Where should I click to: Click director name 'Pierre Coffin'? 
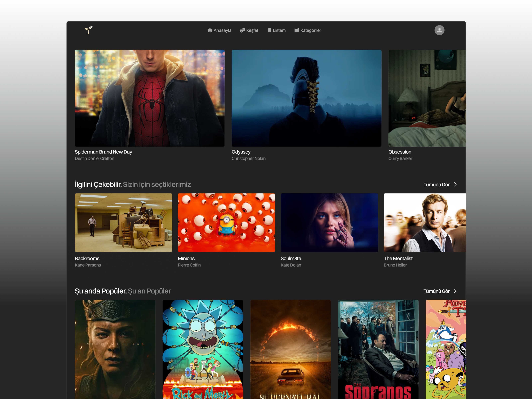[x=189, y=265]
